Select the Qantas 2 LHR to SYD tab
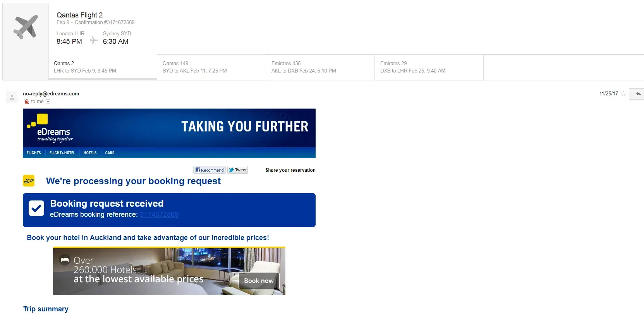644x316 pixels. 103,67
